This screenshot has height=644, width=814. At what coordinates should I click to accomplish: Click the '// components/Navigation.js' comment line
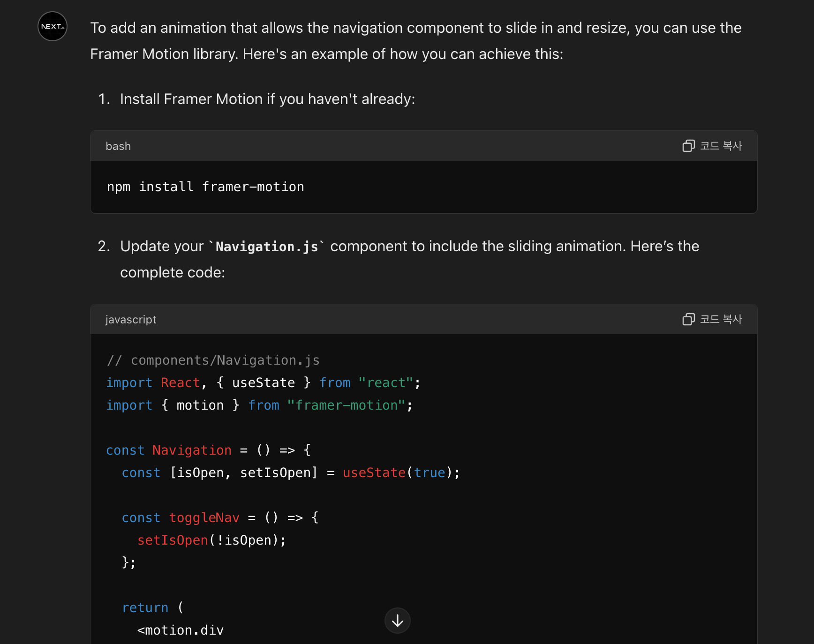213,360
